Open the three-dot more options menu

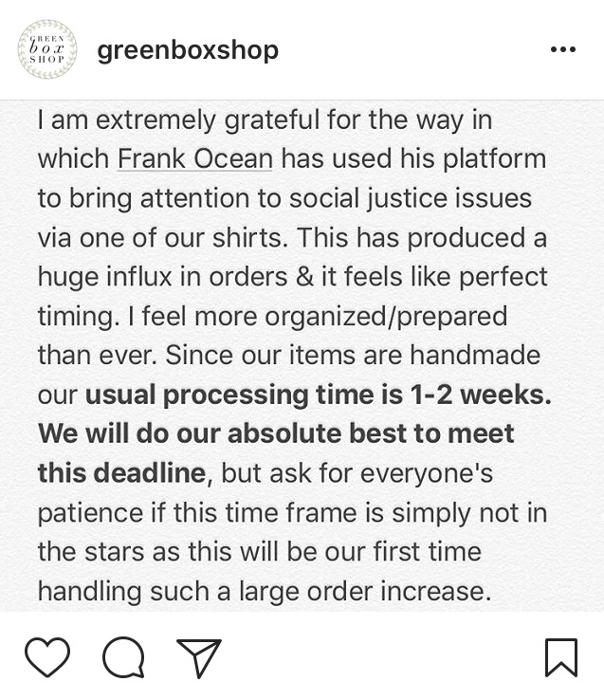pyautogui.click(x=563, y=49)
